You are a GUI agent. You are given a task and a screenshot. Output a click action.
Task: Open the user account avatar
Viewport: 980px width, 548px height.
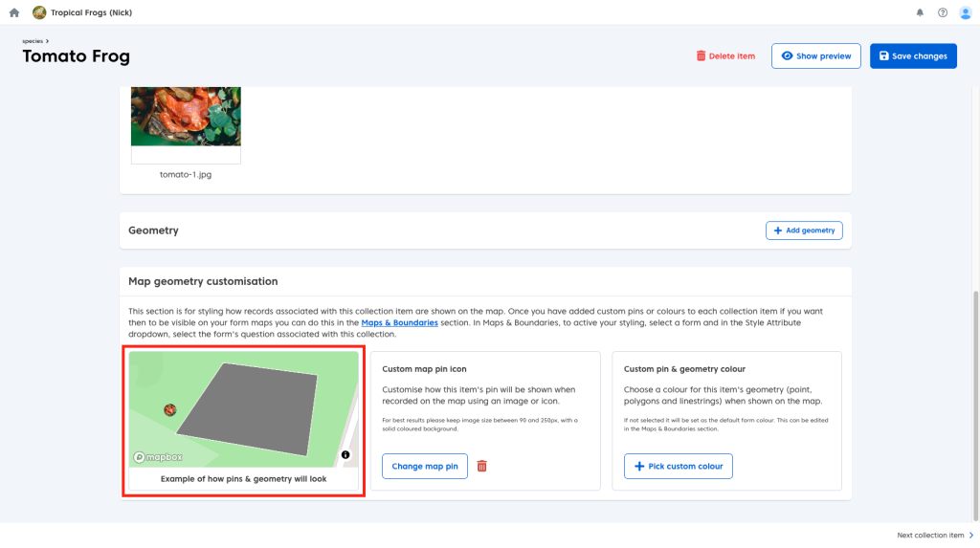[x=965, y=12]
